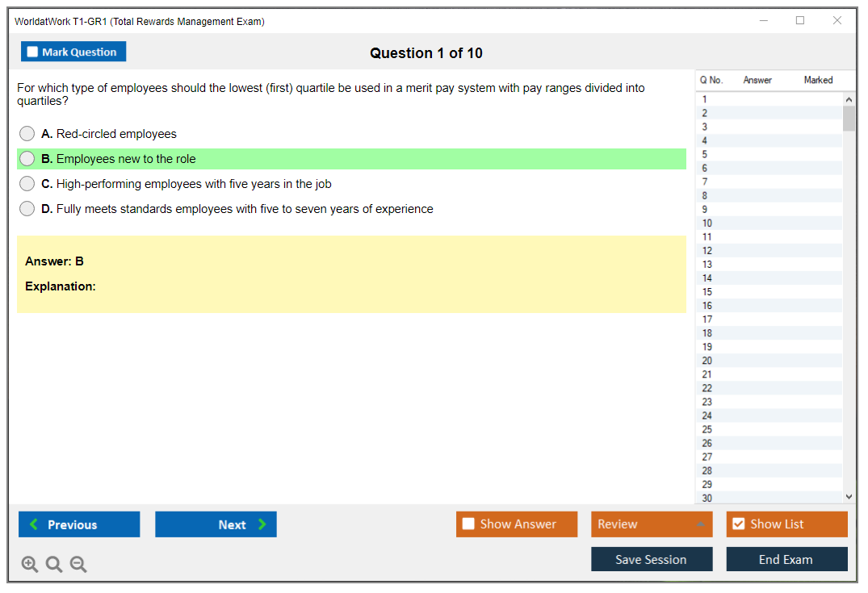This screenshot has height=593, width=868.
Task: Select option A Red-circled employees
Action: [27, 134]
